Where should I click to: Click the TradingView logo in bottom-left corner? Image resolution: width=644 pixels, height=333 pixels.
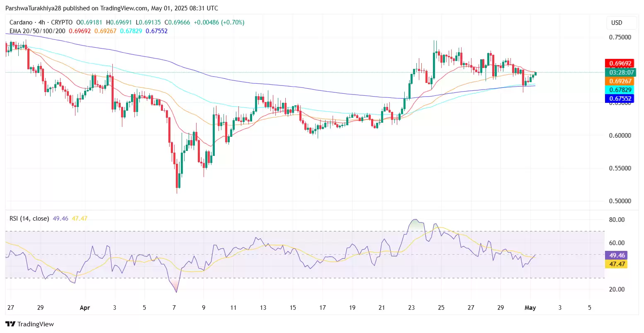coord(29,324)
